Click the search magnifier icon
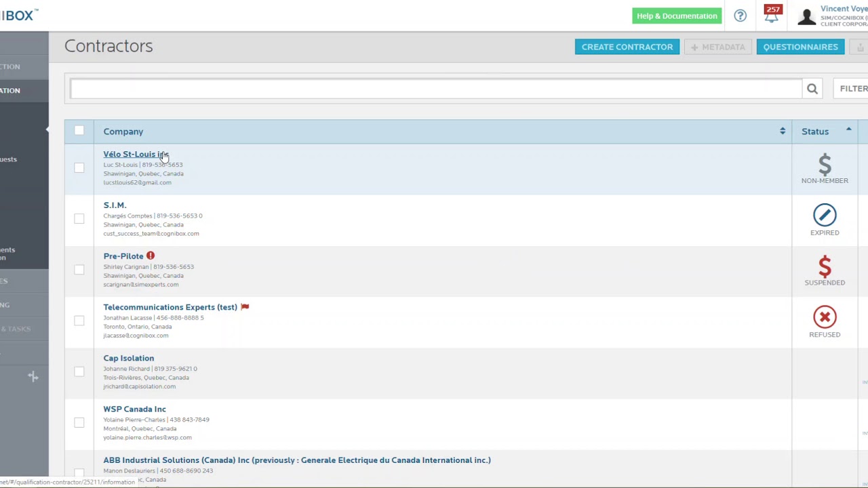868x488 pixels. pyautogui.click(x=812, y=89)
